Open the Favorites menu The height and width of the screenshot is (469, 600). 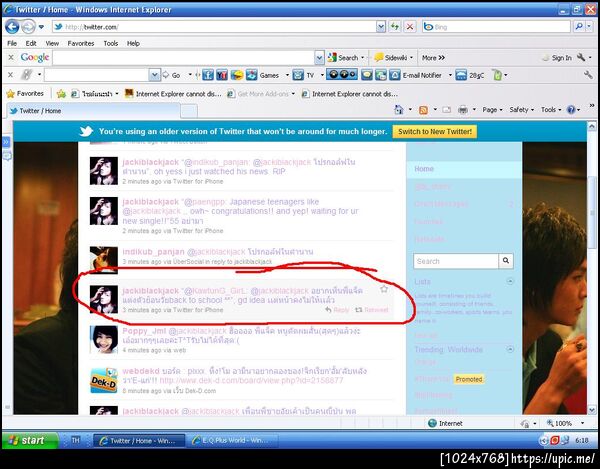(x=81, y=43)
